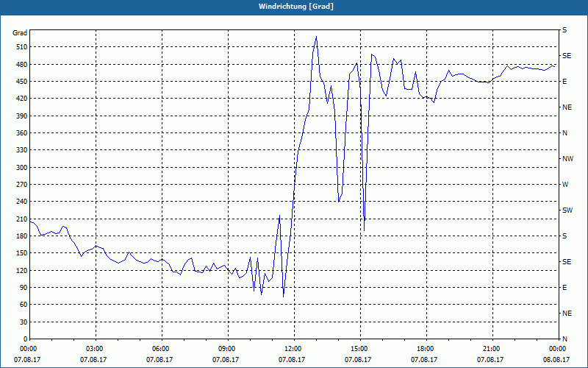Viewport: 588px width, 368px height.
Task: Select the 06:00 time label
Action: point(162,349)
